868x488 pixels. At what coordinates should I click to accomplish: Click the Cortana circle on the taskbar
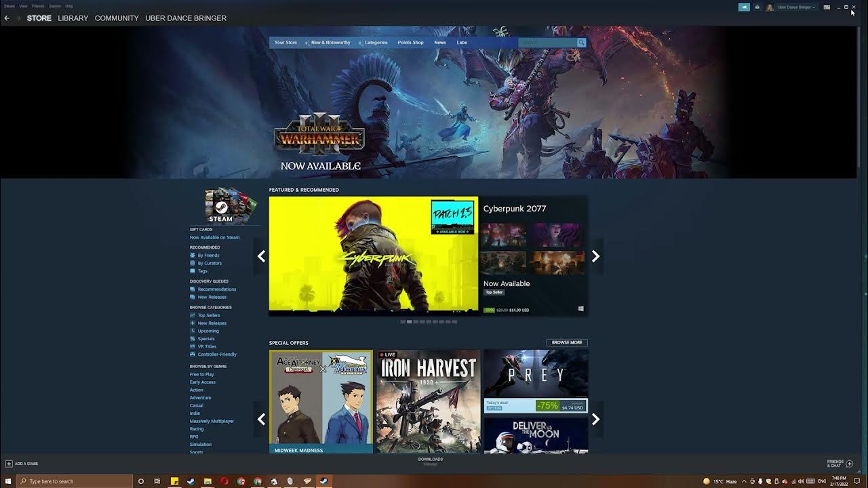[x=141, y=481]
